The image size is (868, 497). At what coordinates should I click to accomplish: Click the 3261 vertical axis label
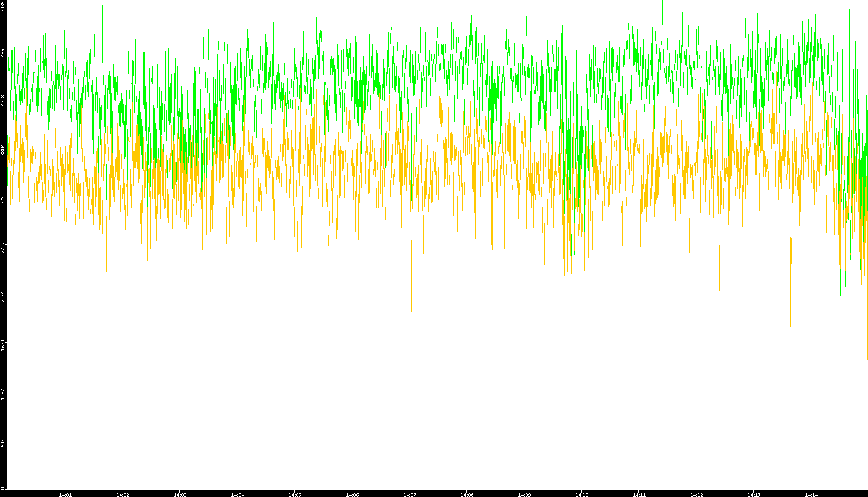tap(3, 198)
